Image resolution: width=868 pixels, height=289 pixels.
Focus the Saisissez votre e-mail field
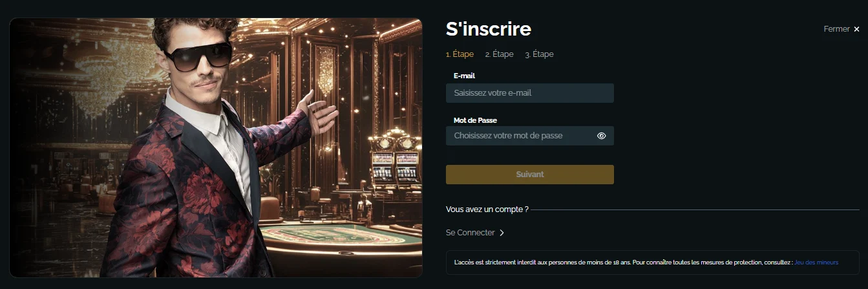530,93
